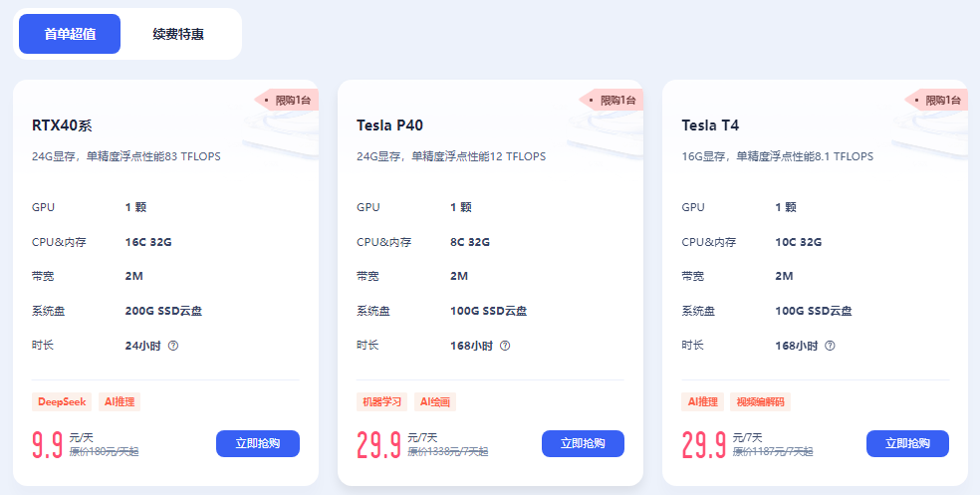Select the AI推理 tag on the Tesla T4 card
The image size is (980, 495).
703,401
